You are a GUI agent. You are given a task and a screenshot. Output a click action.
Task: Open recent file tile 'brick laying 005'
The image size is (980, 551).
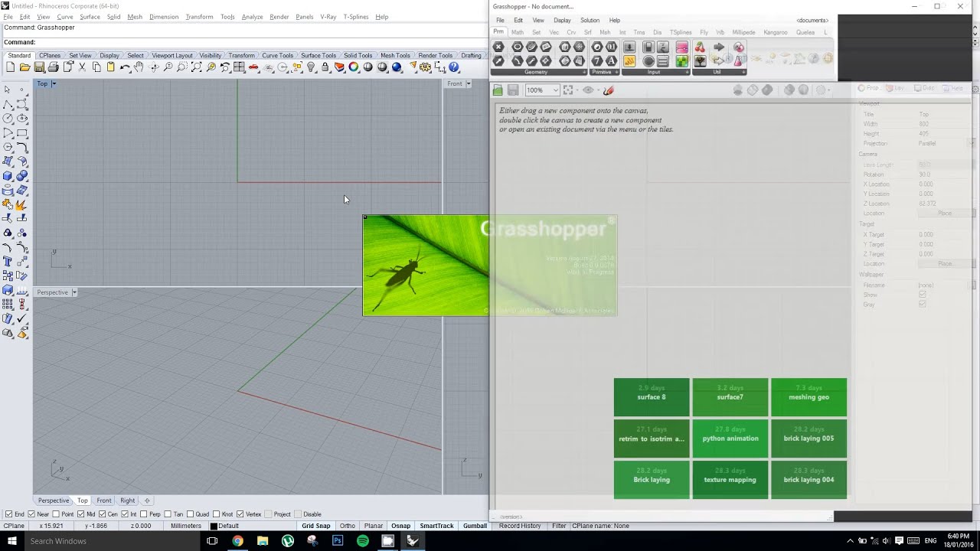coord(808,439)
